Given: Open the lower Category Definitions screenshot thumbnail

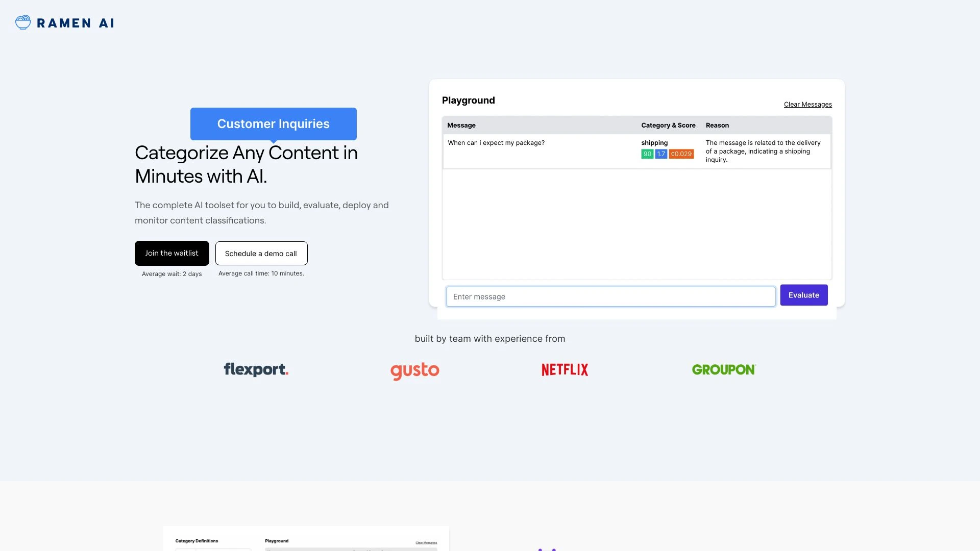Looking at the screenshot, I should pos(306,539).
